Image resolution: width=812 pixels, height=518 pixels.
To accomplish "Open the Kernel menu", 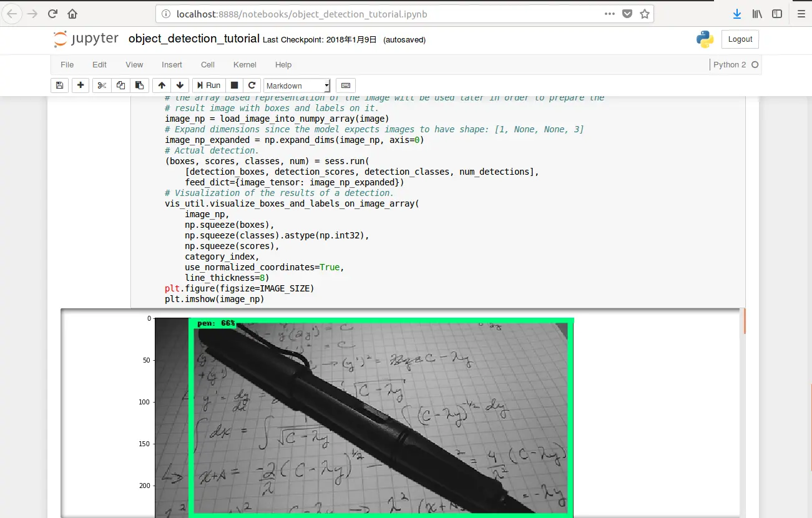I will click(x=245, y=64).
